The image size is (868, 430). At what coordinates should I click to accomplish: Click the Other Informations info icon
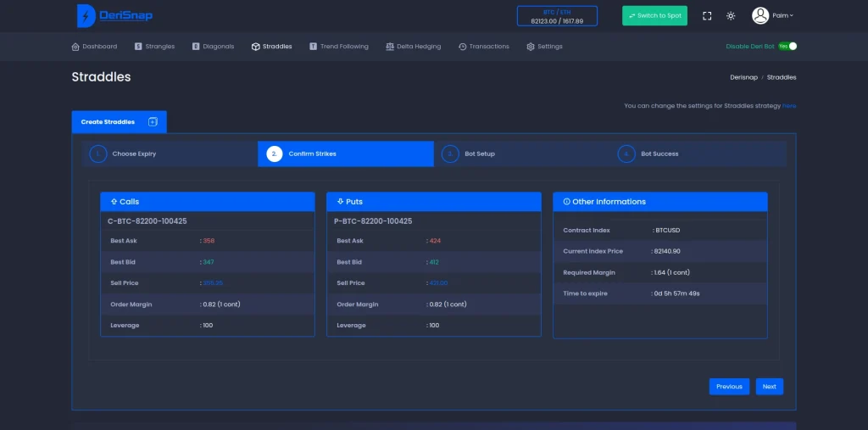(566, 202)
